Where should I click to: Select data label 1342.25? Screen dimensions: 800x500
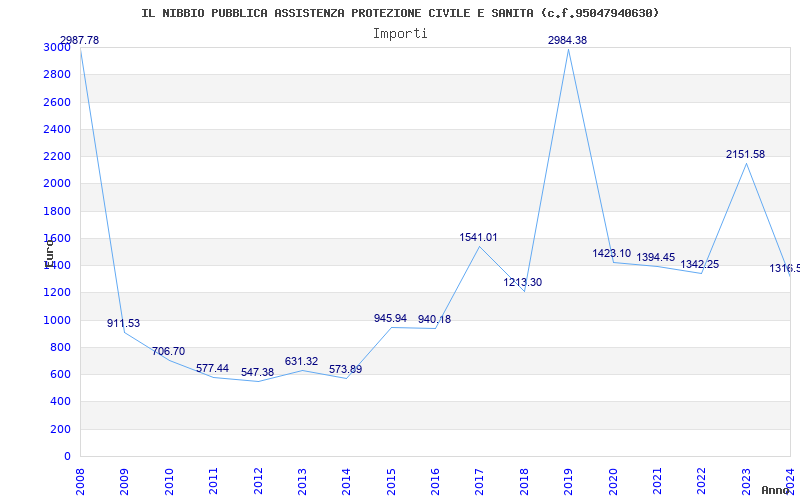point(699,264)
